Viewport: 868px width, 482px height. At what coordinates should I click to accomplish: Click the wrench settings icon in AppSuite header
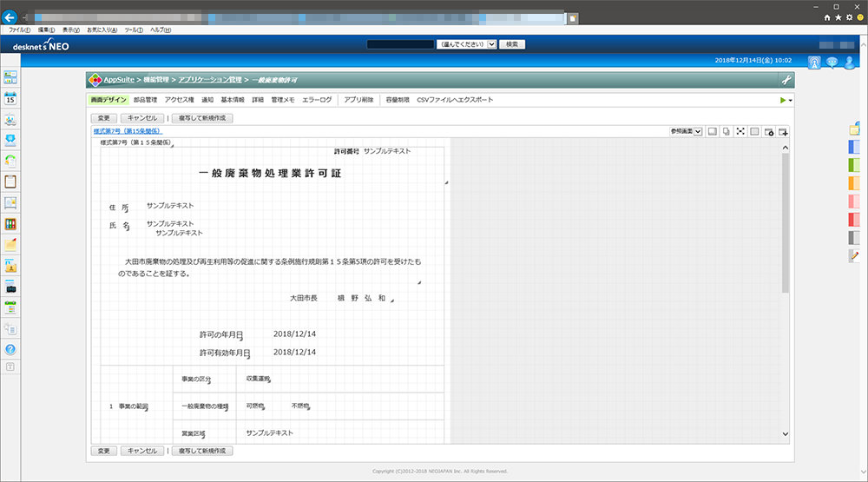[786, 80]
